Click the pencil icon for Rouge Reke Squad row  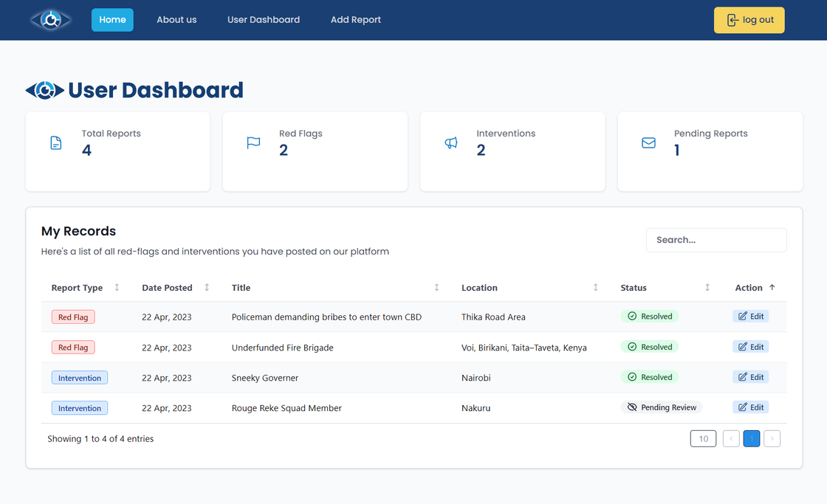point(743,407)
